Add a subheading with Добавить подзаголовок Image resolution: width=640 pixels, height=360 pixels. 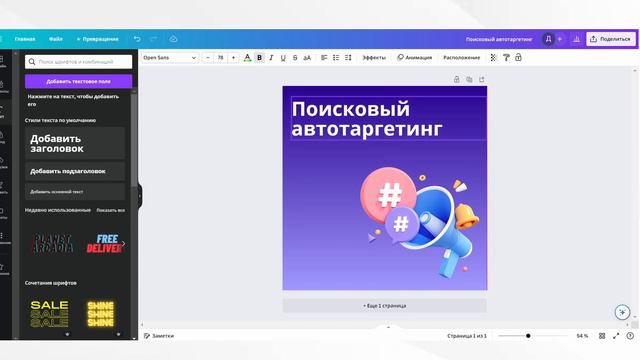coord(75,171)
